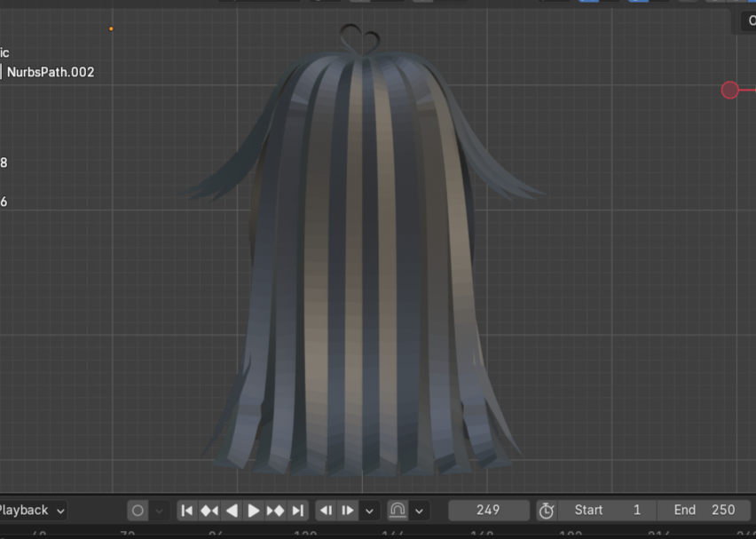This screenshot has width=756, height=539.
Task: Toggle the preview range icon in the timeline
Action: 396,510
